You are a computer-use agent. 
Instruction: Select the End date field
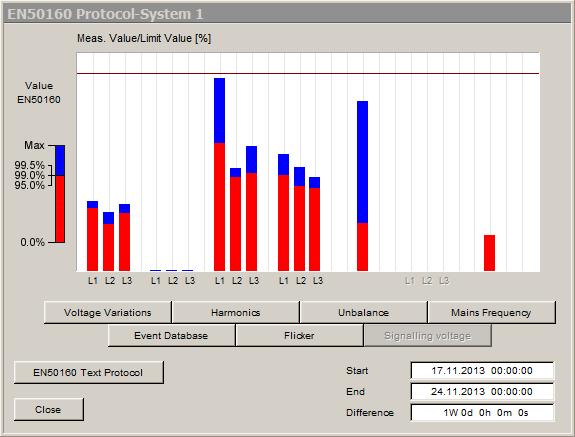point(482,392)
